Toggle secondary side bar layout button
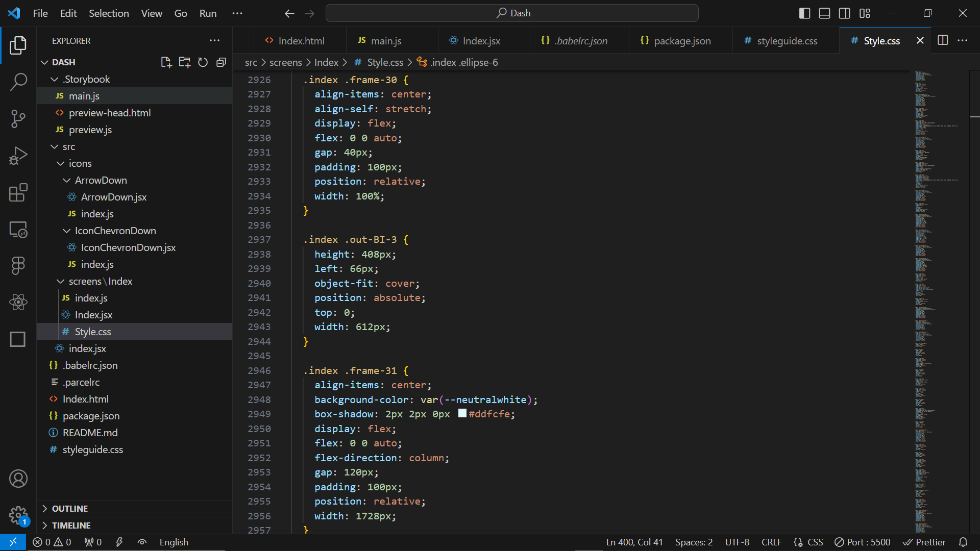The width and height of the screenshot is (980, 551). pos(845,13)
